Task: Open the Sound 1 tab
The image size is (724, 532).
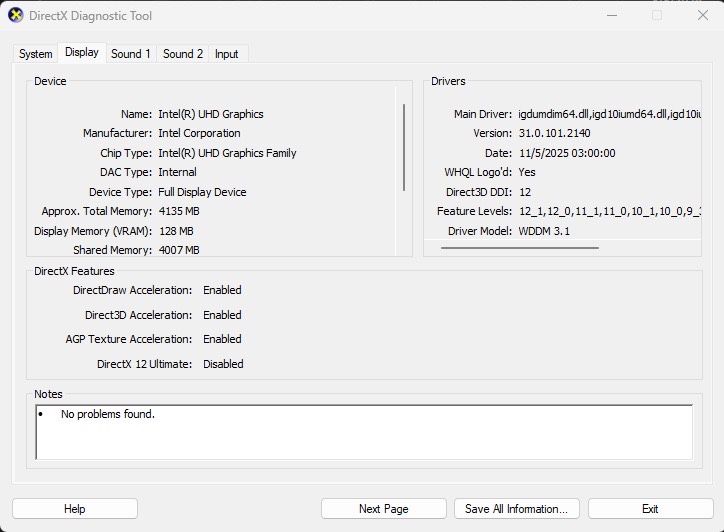Action: coord(131,54)
